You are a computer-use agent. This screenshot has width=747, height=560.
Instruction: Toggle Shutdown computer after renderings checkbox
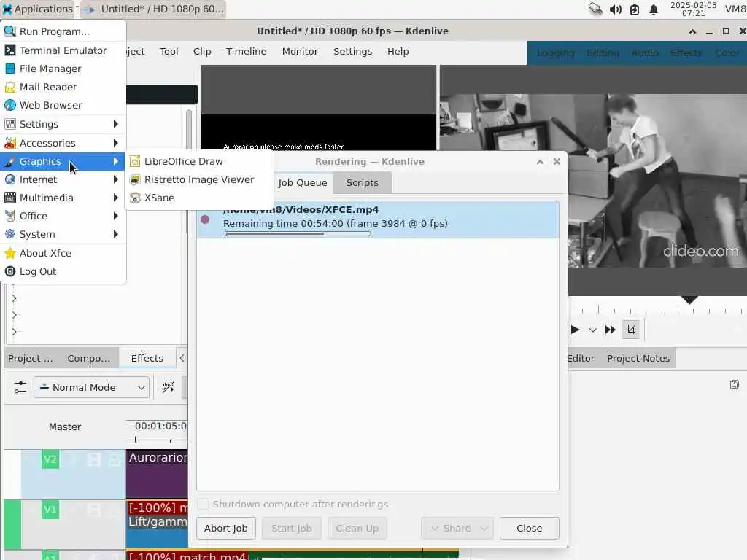(204, 504)
